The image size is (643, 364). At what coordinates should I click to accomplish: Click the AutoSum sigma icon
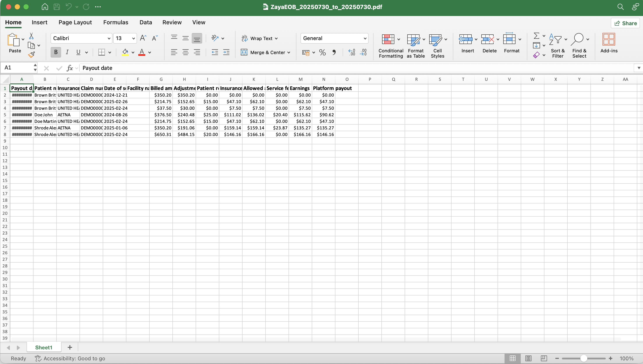point(536,36)
